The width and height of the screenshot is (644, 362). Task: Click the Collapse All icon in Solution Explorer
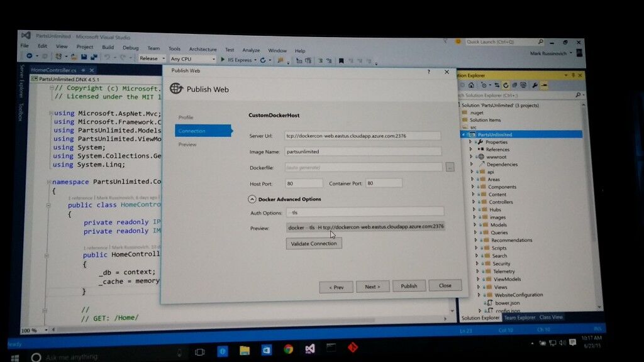pyautogui.click(x=514, y=85)
